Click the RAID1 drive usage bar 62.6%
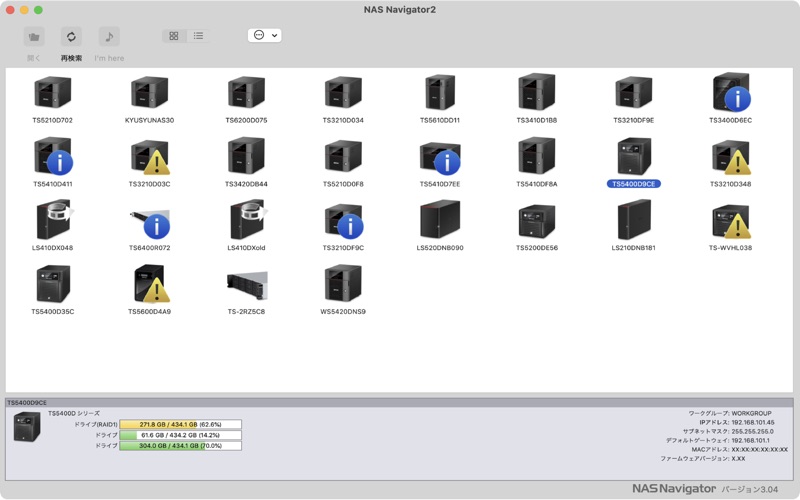 pyautogui.click(x=180, y=424)
